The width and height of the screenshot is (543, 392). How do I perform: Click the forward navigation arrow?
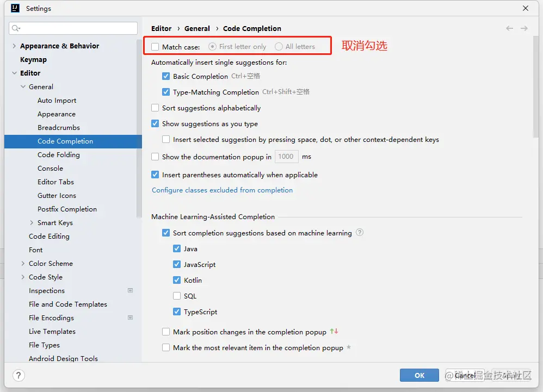coord(524,28)
